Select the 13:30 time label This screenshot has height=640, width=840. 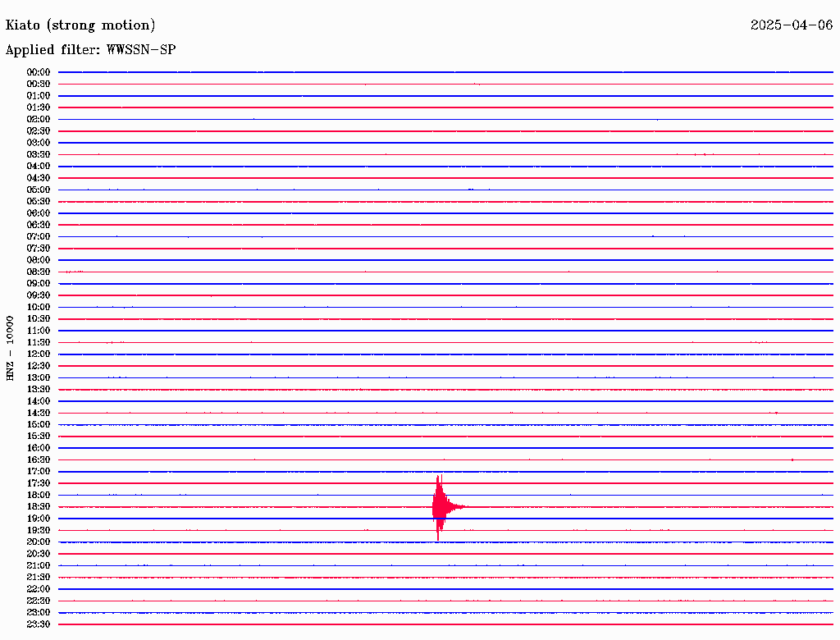pos(39,389)
